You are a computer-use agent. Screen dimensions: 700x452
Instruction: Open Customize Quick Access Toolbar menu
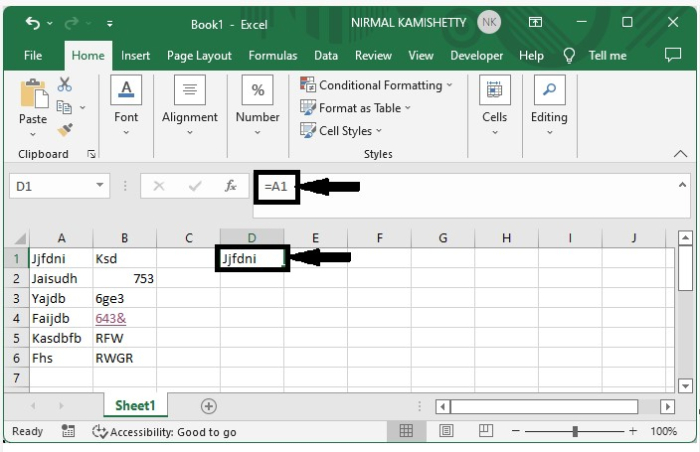[x=110, y=24]
